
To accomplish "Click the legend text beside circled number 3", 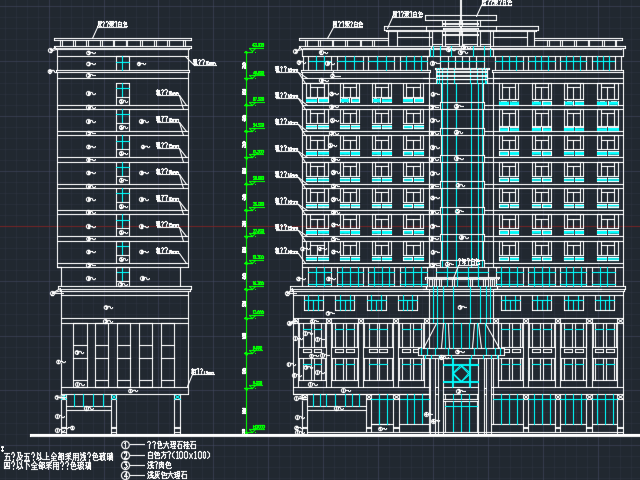I will [x=159, y=465].
